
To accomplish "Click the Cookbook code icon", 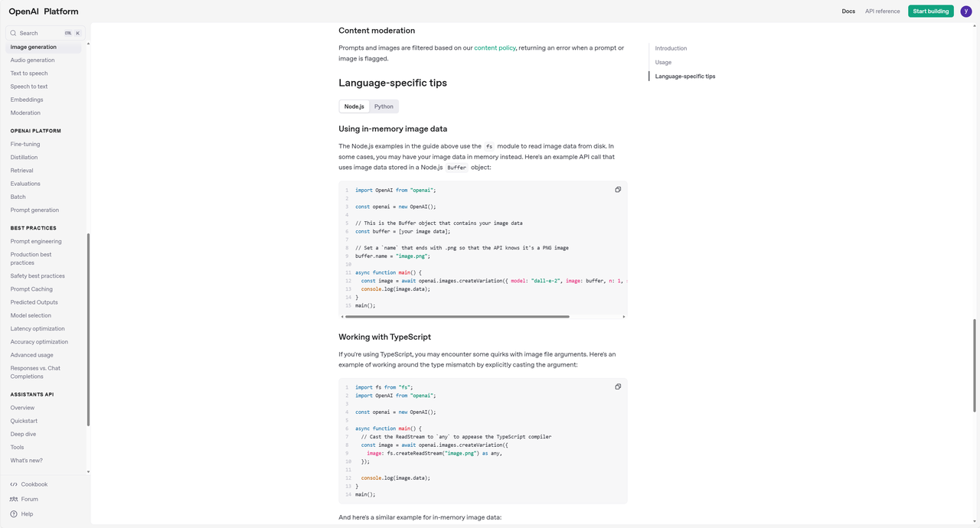I will [x=14, y=484].
